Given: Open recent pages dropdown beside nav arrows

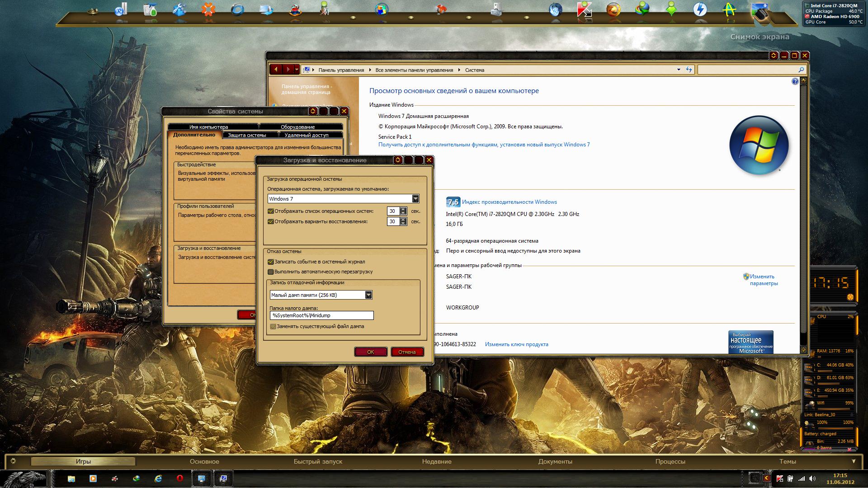Looking at the screenshot, I should pos(297,70).
